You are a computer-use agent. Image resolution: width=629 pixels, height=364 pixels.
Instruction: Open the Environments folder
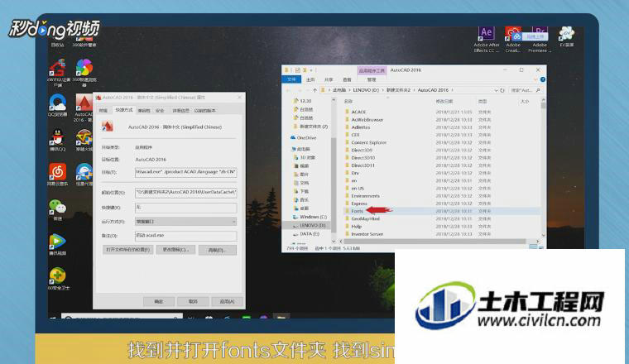click(x=365, y=195)
